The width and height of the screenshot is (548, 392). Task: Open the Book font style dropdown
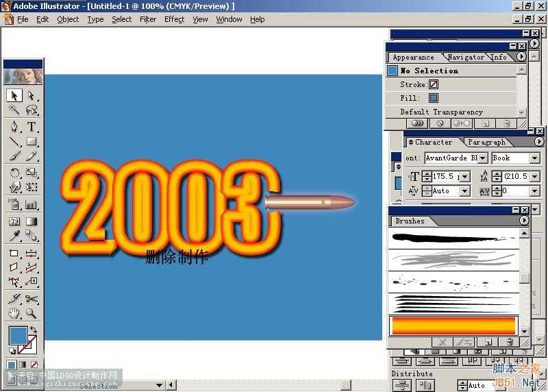click(x=534, y=158)
